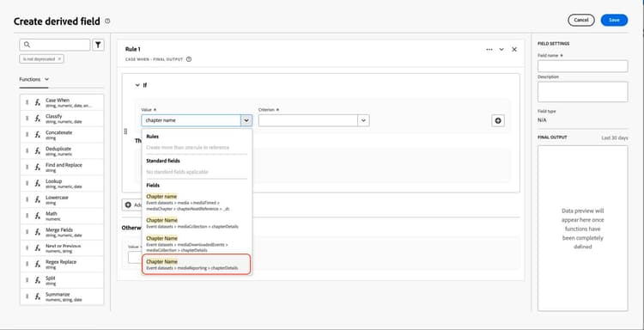The image size is (644, 330).
Task: Click the fx icon of Case When
Action: pyautogui.click(x=38, y=102)
